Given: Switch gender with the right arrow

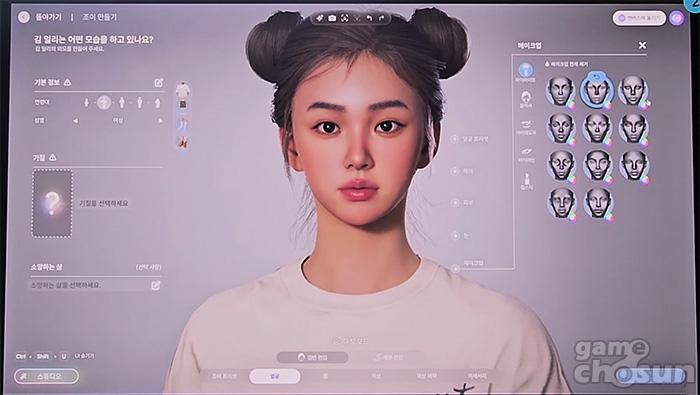Looking at the screenshot, I should [160, 121].
